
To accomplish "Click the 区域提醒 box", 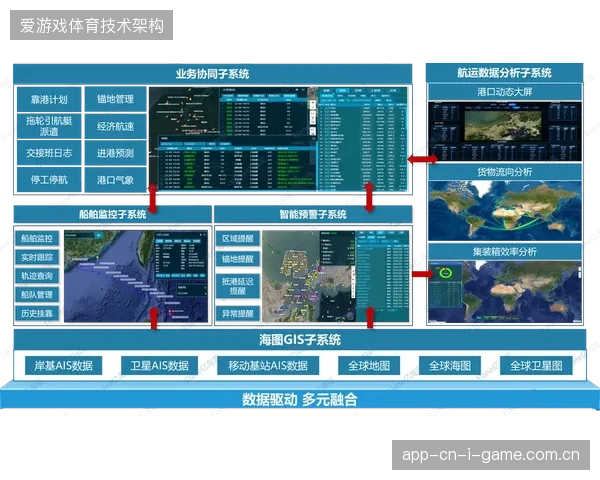I will tap(238, 238).
